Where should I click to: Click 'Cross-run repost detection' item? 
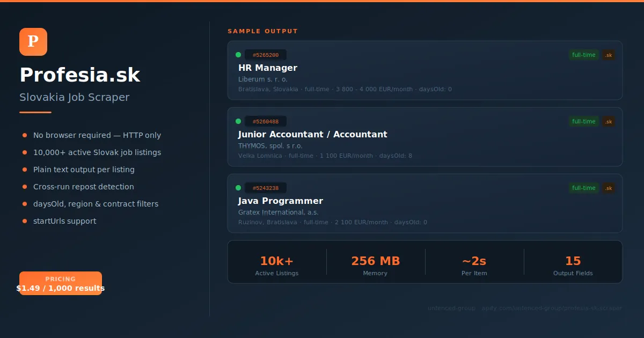click(x=78, y=187)
